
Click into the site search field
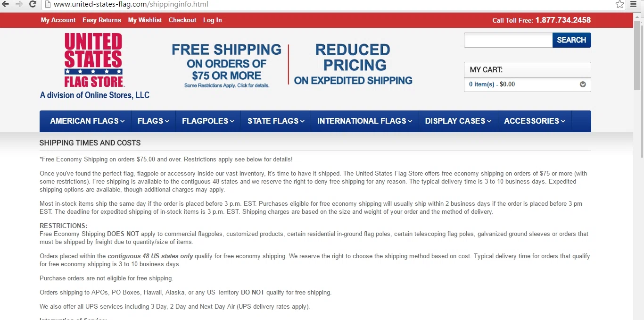point(508,40)
